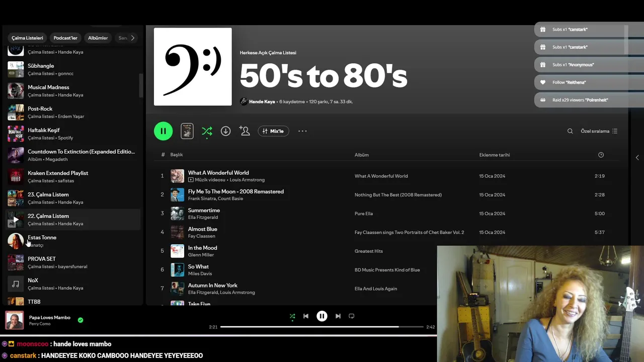Screen dimensions: 644x362
Task: Open the three-dot more options menu
Action: coord(302,131)
